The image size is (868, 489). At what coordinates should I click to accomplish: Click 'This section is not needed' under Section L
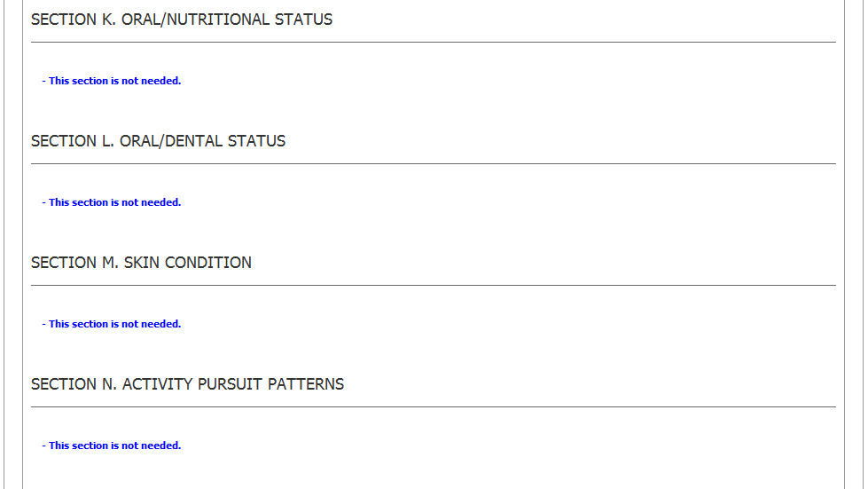point(112,202)
